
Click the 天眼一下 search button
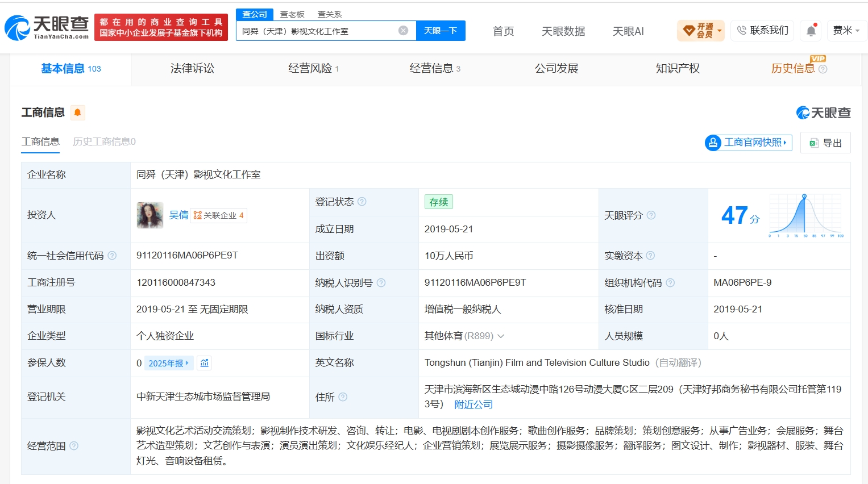click(441, 31)
